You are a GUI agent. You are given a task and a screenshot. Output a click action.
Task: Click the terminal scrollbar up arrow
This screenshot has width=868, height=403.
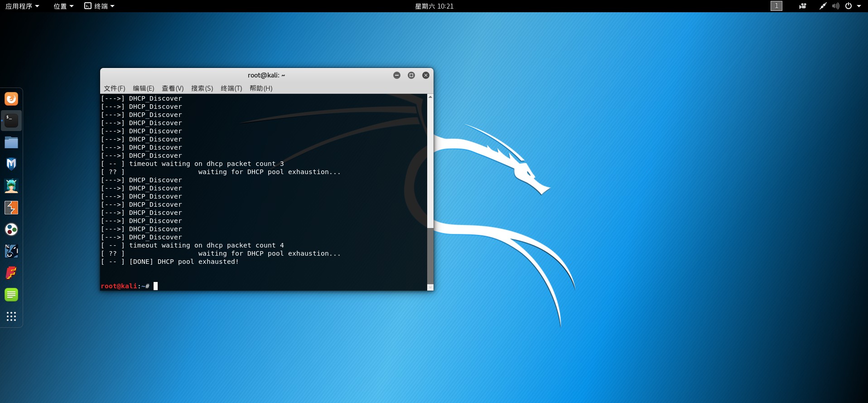point(430,97)
